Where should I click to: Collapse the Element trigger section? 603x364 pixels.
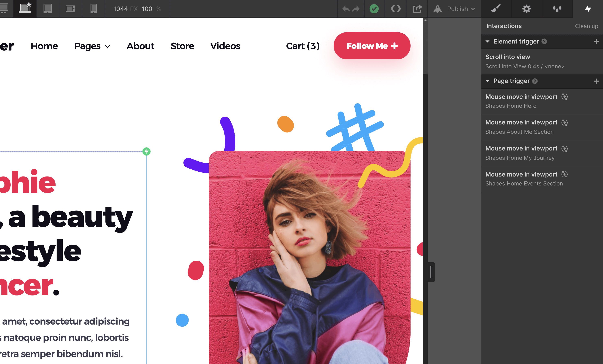pos(487,41)
